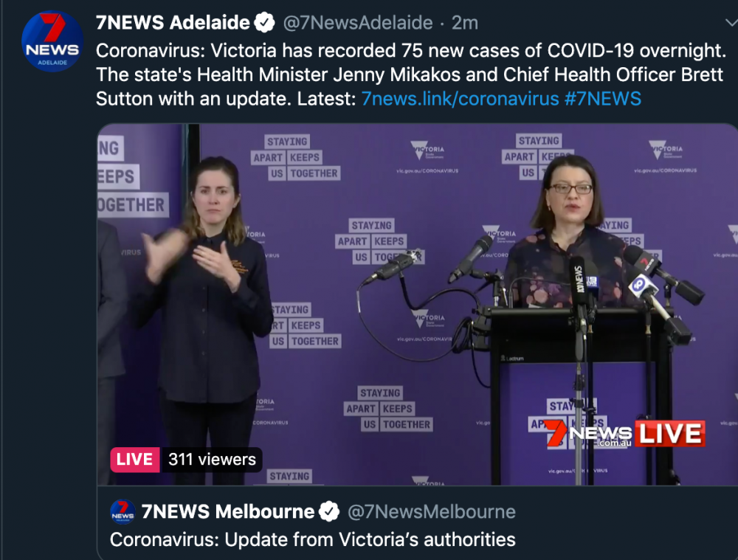Click the 7NEWS Melbourne verified badge

tap(329, 511)
